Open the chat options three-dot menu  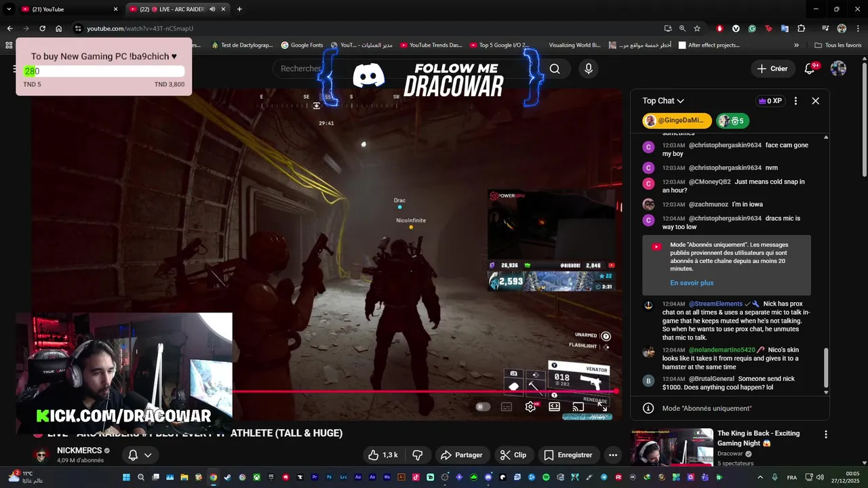point(795,100)
